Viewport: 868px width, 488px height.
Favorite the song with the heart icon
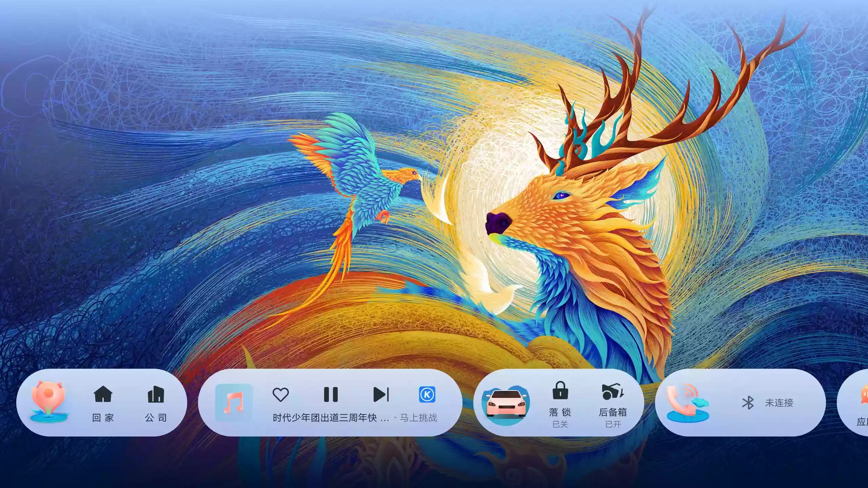click(280, 394)
